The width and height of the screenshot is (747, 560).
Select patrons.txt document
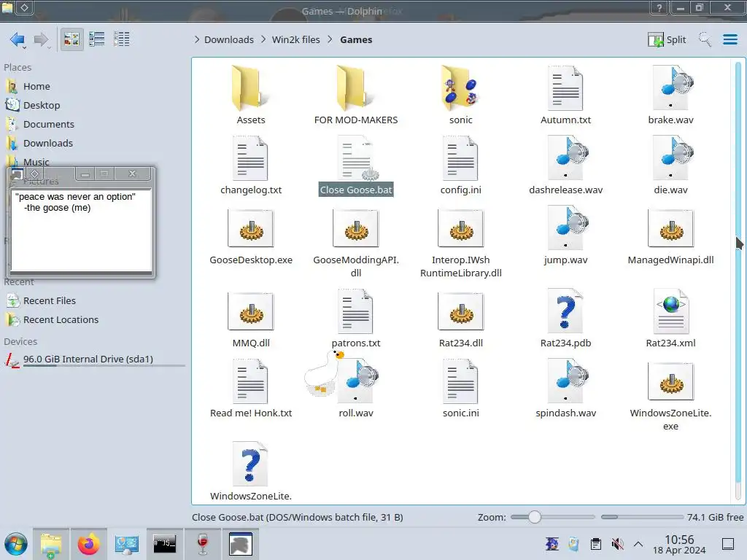(356, 319)
